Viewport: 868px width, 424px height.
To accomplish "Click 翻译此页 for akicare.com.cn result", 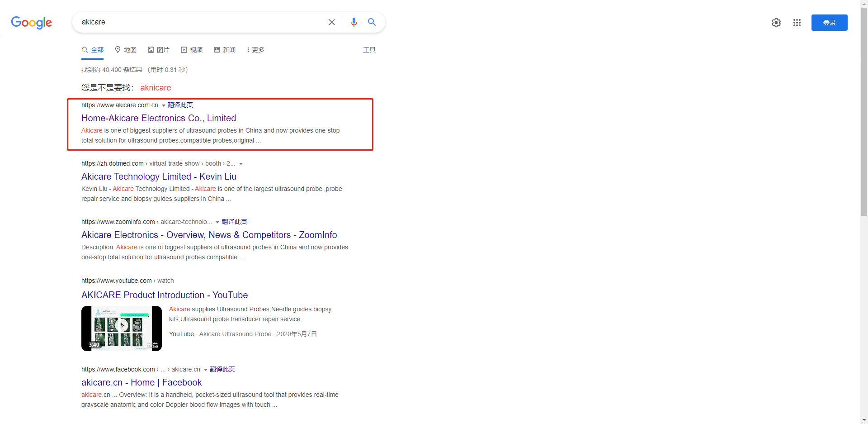I will click(180, 105).
